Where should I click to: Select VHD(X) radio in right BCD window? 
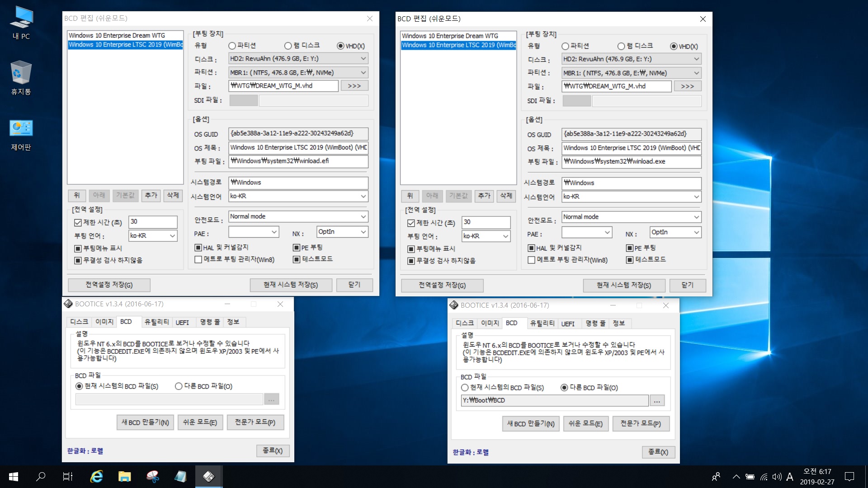[x=674, y=46]
